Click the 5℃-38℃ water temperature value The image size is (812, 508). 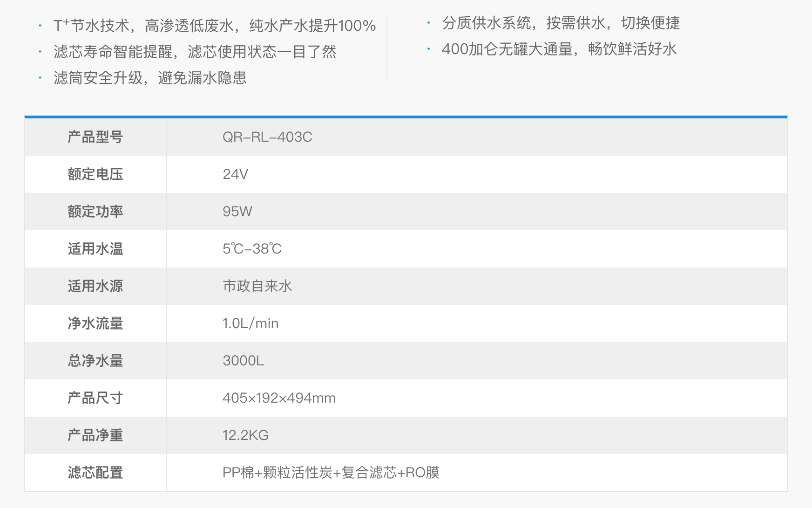point(252,249)
